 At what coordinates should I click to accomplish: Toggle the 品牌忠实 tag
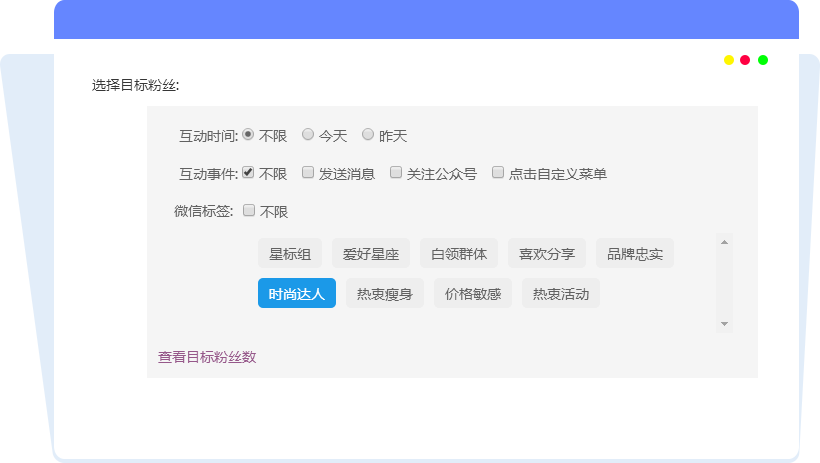tap(635, 254)
